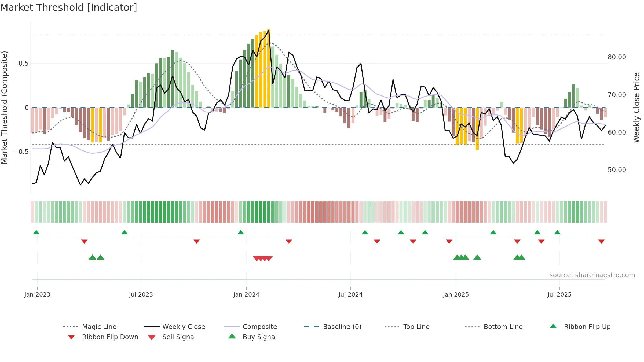The height and width of the screenshot is (362, 644).
Task: Toggle the Top Line legend entry
Action: click(407, 327)
